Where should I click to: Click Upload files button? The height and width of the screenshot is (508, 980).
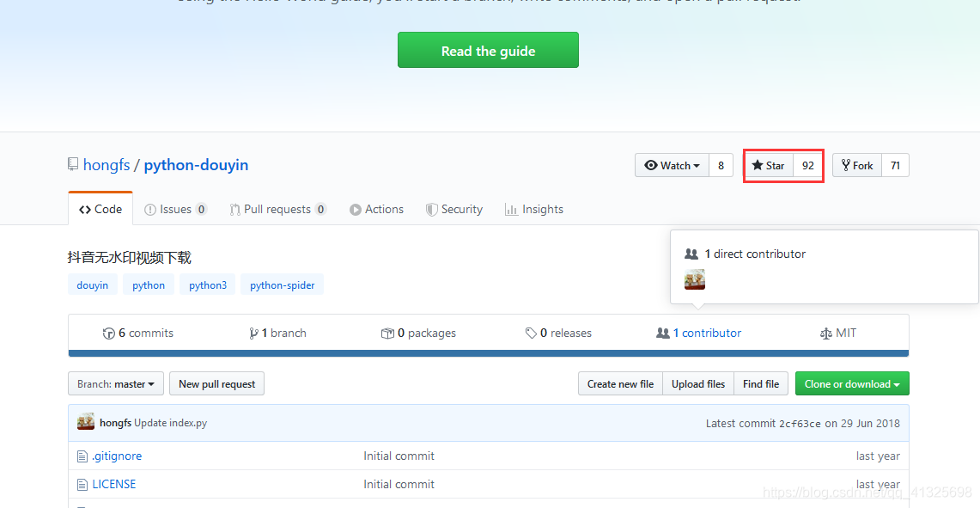click(x=698, y=383)
